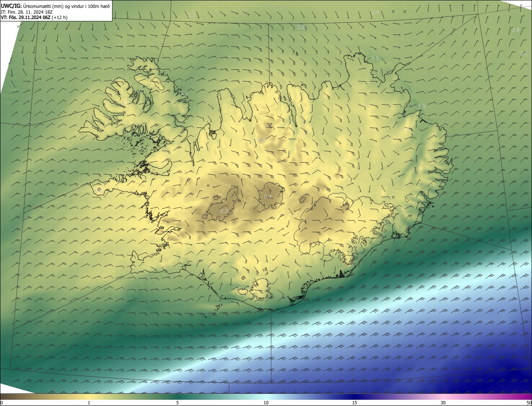Click the 2.8 value label on map

[x=516, y=29]
